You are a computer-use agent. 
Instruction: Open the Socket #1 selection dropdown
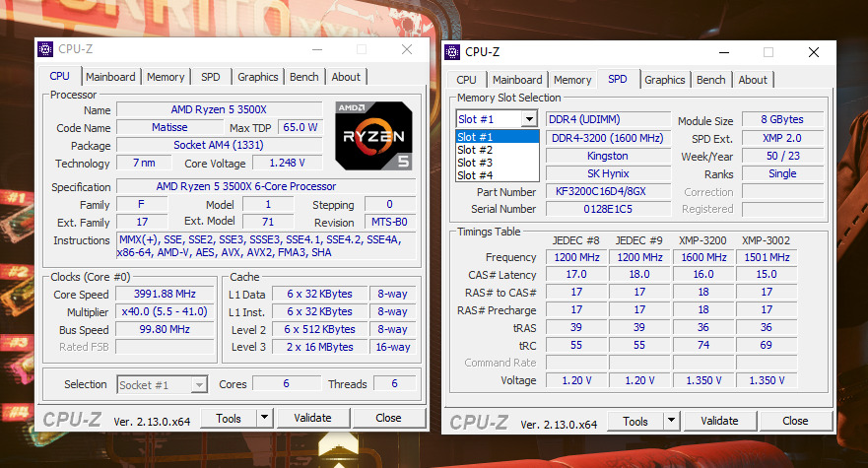(x=163, y=384)
